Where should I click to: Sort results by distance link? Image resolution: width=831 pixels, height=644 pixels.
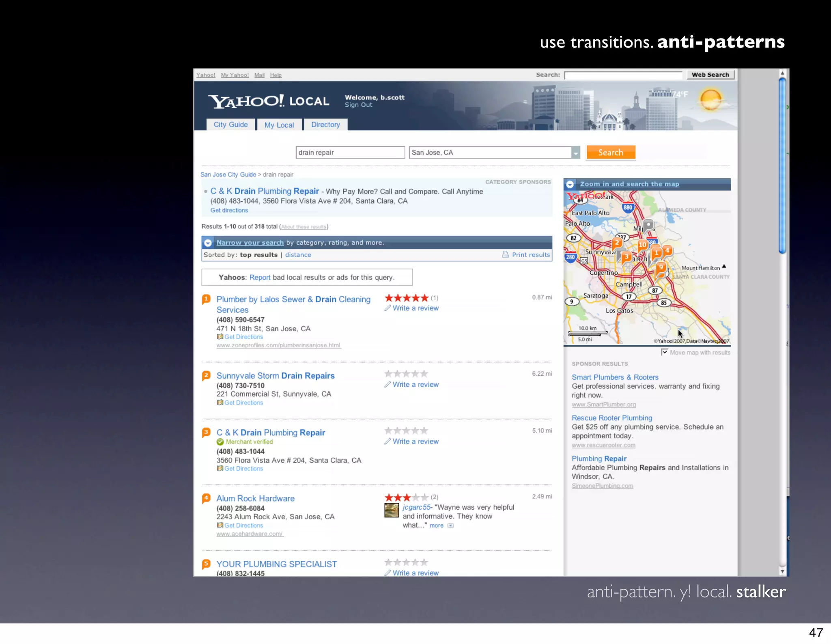click(298, 255)
